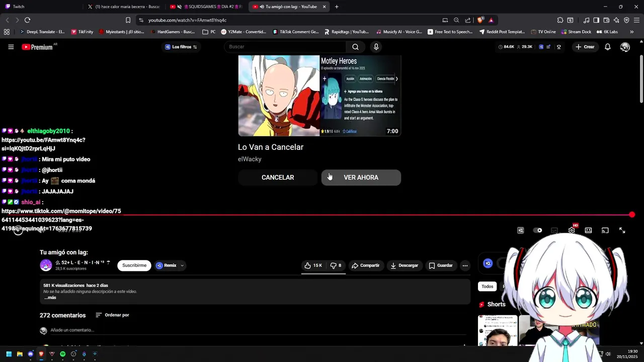Viewport: 644px width, 362px height.
Task: Search with the magnifier icon button
Action: tap(355, 47)
